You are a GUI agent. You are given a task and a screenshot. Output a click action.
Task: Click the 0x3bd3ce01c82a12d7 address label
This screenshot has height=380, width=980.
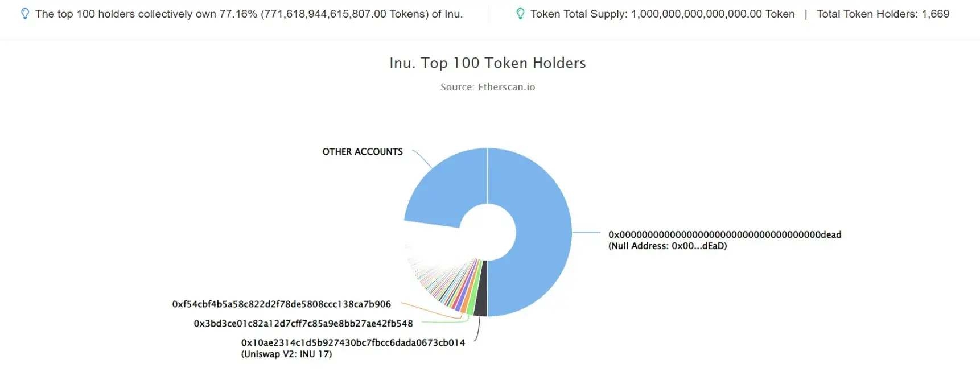[x=303, y=324]
